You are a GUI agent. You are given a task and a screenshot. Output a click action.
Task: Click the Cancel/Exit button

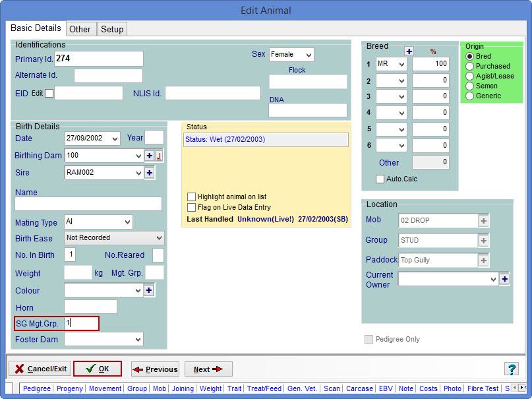(40, 369)
